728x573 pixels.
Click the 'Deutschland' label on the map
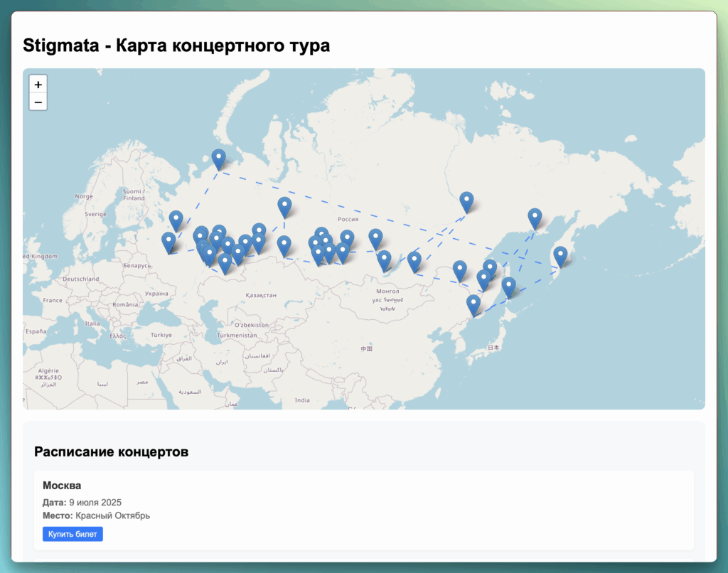click(81, 279)
